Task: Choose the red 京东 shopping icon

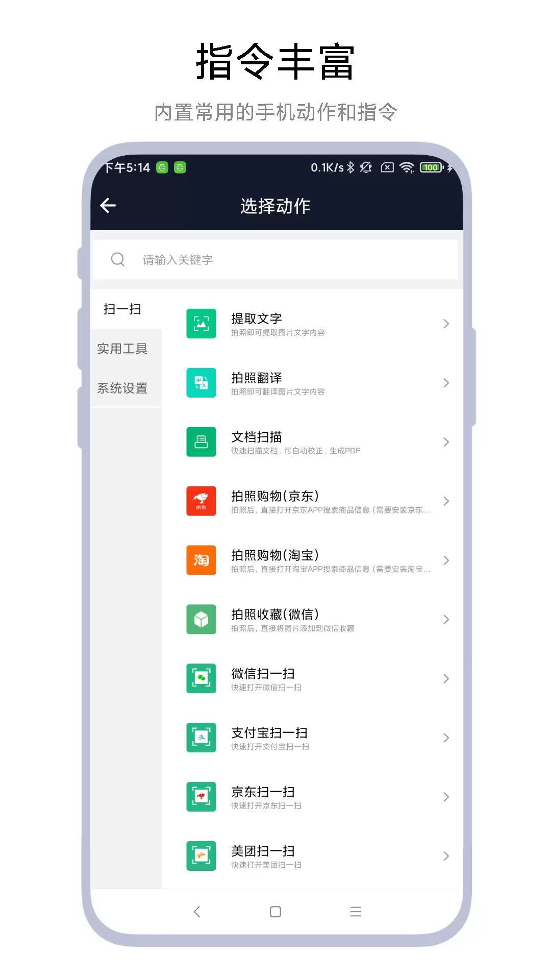Action: pos(201,501)
